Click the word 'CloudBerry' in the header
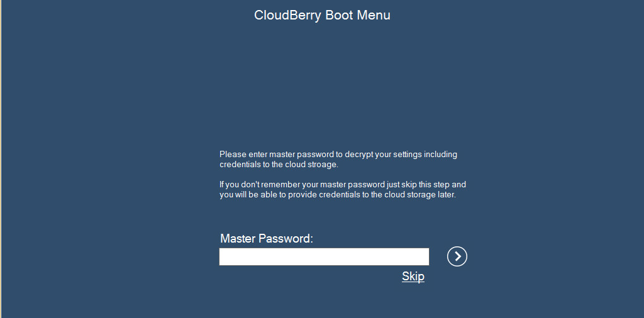 (x=288, y=15)
